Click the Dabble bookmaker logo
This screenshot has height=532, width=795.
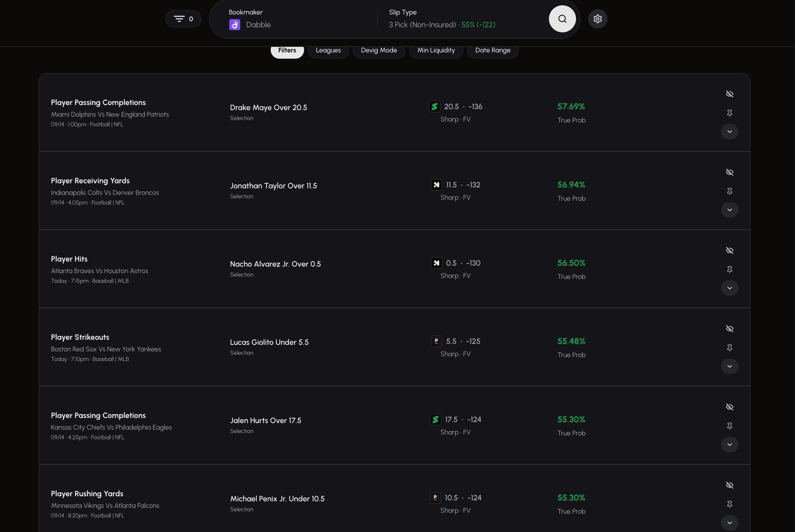(x=235, y=25)
